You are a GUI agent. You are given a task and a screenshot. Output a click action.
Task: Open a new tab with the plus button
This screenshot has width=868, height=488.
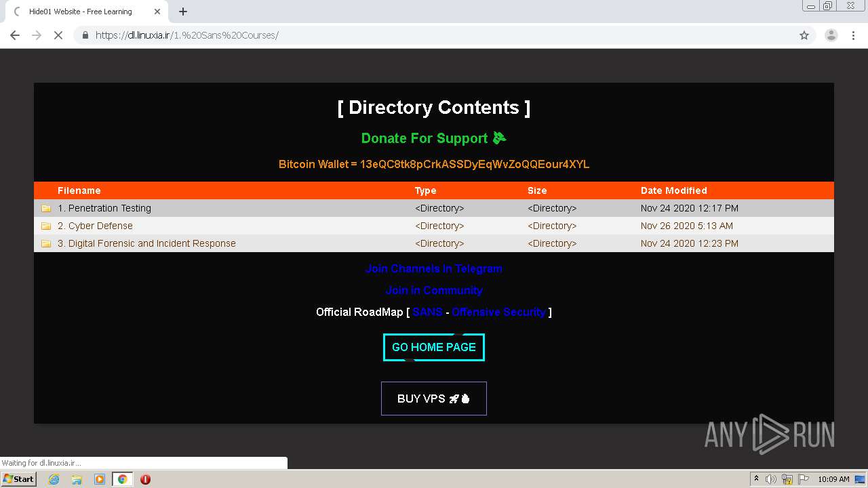pos(183,12)
